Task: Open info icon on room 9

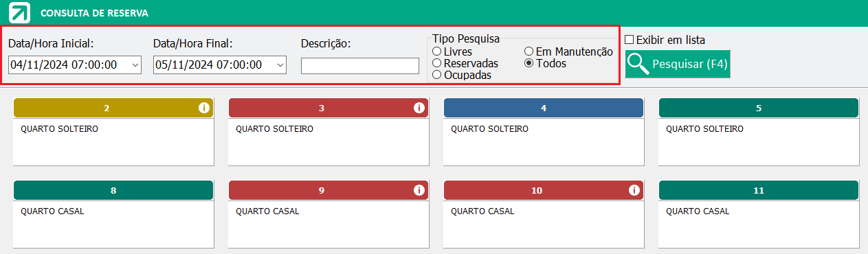Action: click(419, 190)
